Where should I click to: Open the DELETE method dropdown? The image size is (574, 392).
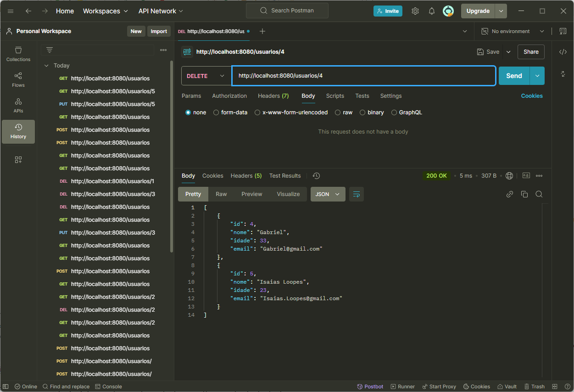[x=206, y=76]
